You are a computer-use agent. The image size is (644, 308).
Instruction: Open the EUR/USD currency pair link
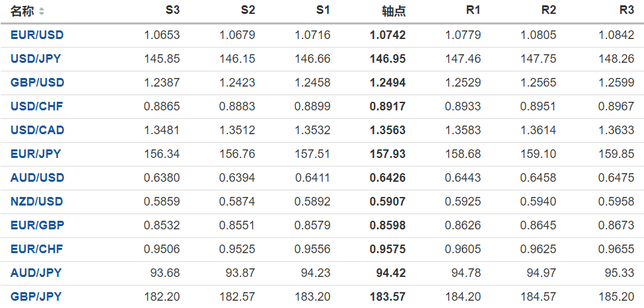coord(37,35)
